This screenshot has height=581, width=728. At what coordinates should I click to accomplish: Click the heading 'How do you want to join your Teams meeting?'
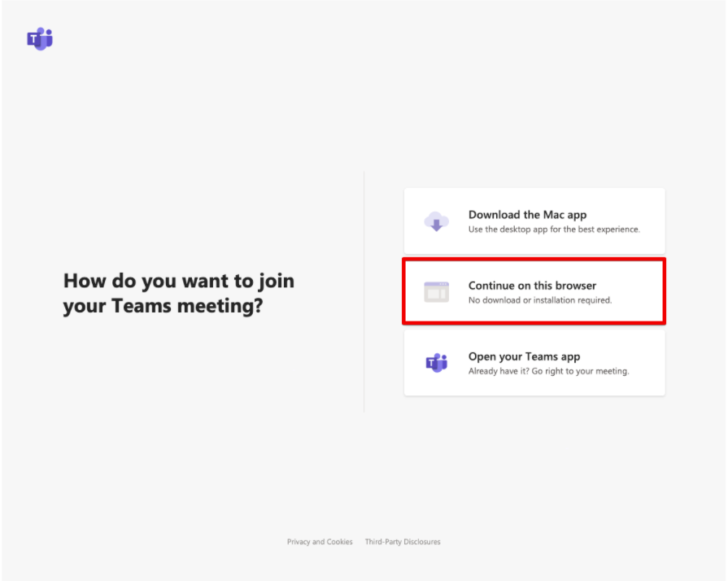179,294
